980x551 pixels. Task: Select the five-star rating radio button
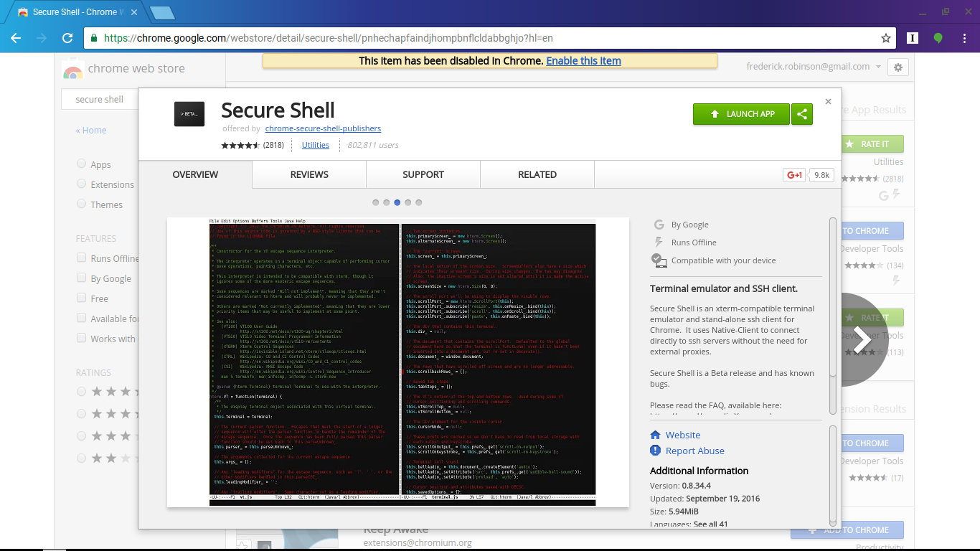tap(81, 391)
